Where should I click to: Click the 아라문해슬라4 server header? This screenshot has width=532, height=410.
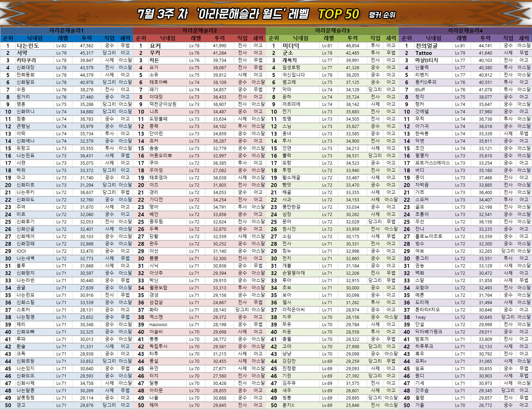[x=465, y=30]
